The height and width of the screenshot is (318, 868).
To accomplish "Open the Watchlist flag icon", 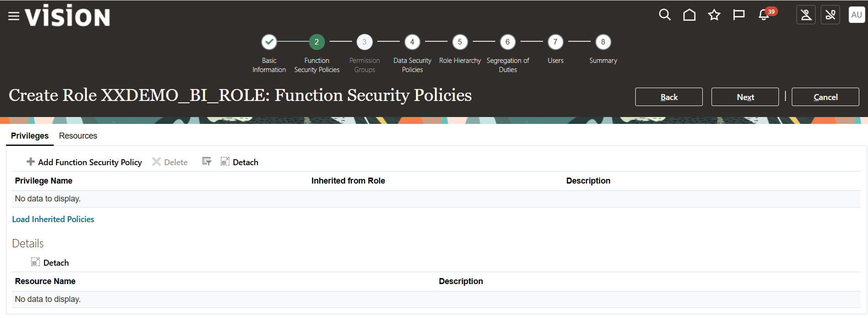I will pos(739,15).
